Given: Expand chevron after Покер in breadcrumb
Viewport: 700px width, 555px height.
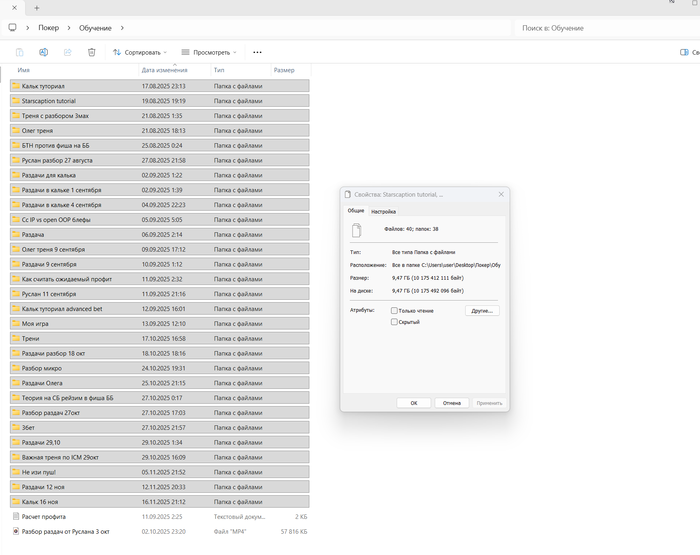Looking at the screenshot, I should coord(69,28).
